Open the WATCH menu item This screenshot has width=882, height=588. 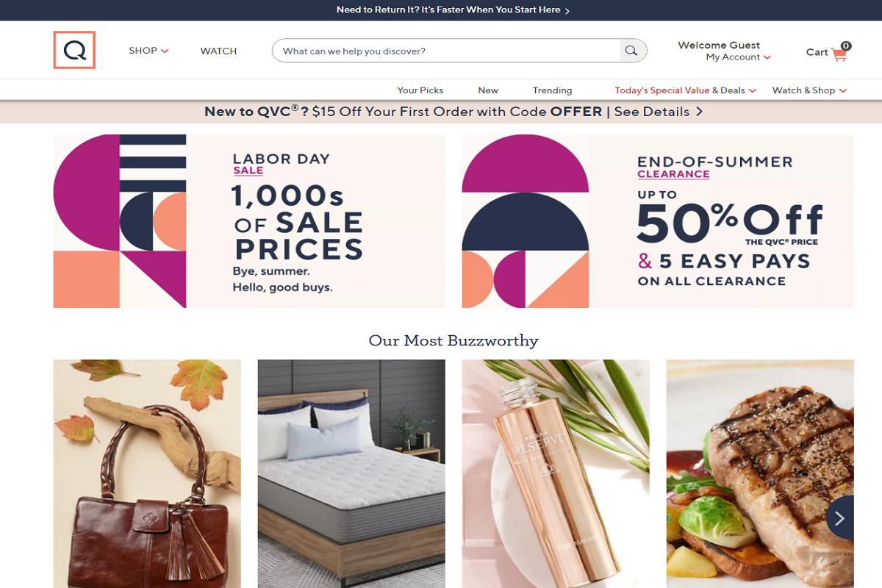(x=218, y=51)
